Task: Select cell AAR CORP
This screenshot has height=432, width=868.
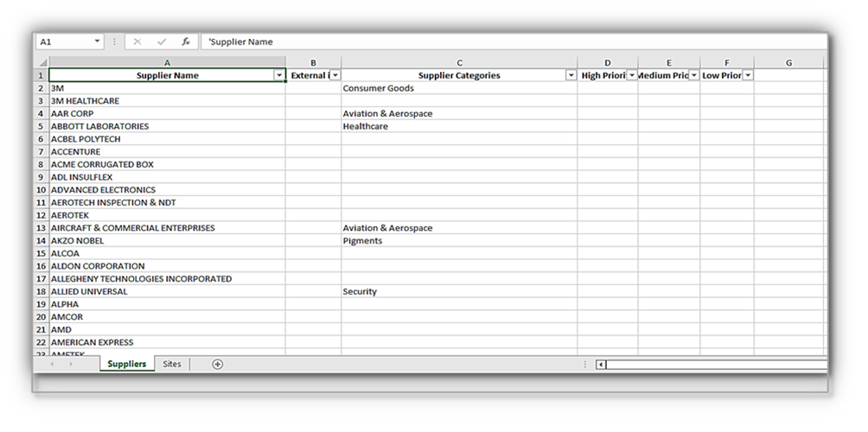Action: click(167, 114)
